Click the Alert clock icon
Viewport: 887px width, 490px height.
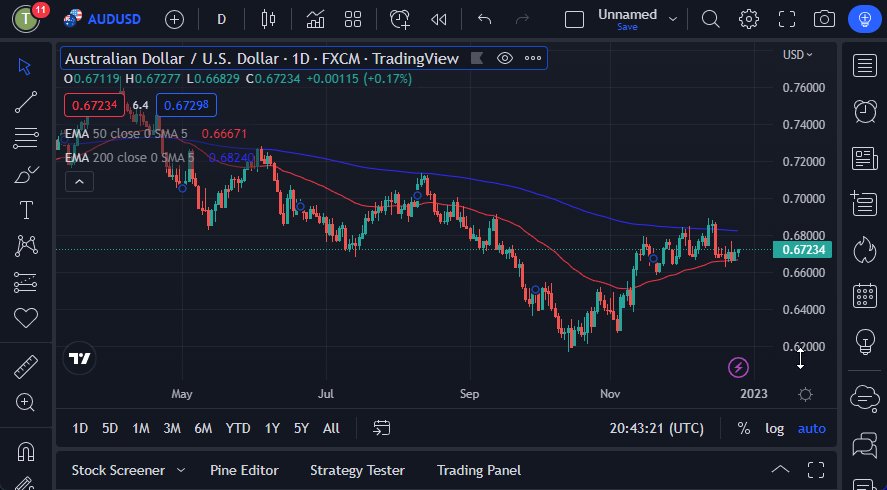(400, 19)
